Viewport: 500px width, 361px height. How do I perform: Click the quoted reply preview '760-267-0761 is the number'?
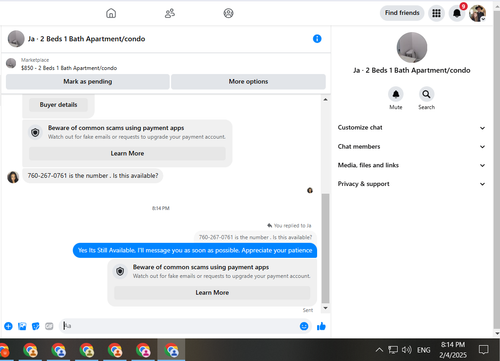255,237
